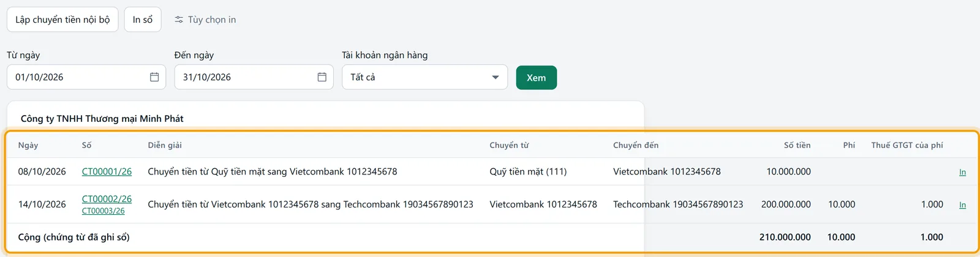Image resolution: width=980 pixels, height=257 pixels.
Task: Click the total amount 210.000.000
Action: [785, 237]
